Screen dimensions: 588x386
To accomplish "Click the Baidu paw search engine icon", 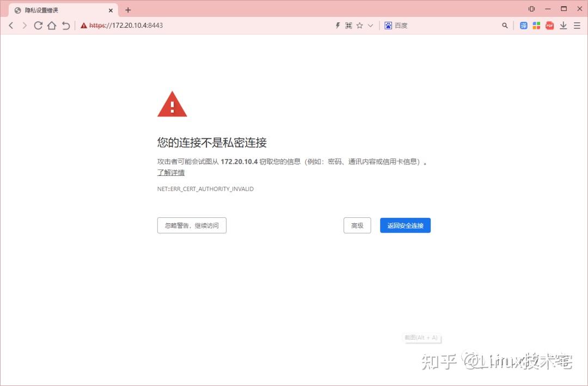I will click(x=388, y=26).
